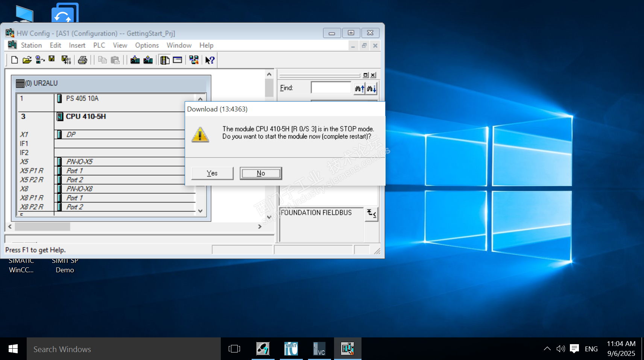Click the Configure Network icon

194,60
